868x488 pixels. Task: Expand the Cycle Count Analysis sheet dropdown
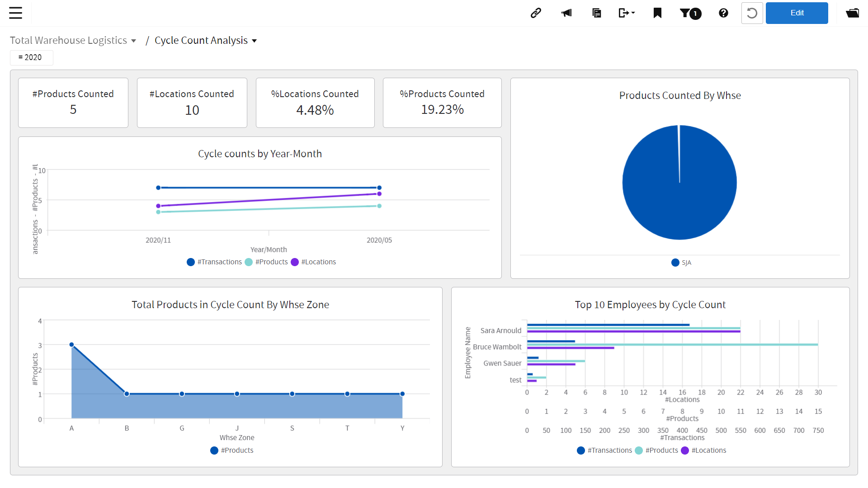[255, 41]
